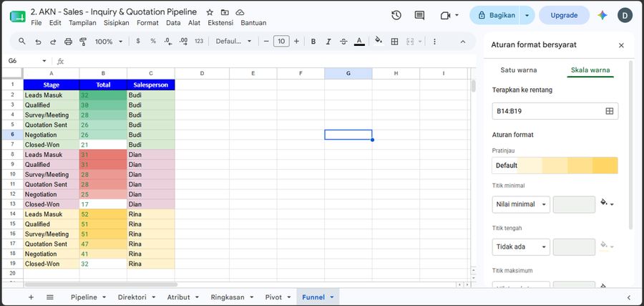The width and height of the screenshot is (644, 306).
Task: Open the Gemini sparkle icon
Action: pyautogui.click(x=602, y=15)
